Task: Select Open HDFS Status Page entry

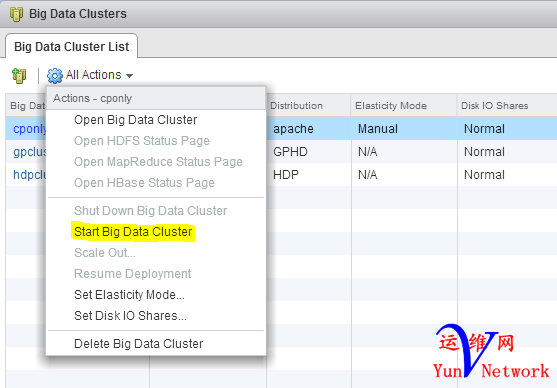Action: pos(142,141)
